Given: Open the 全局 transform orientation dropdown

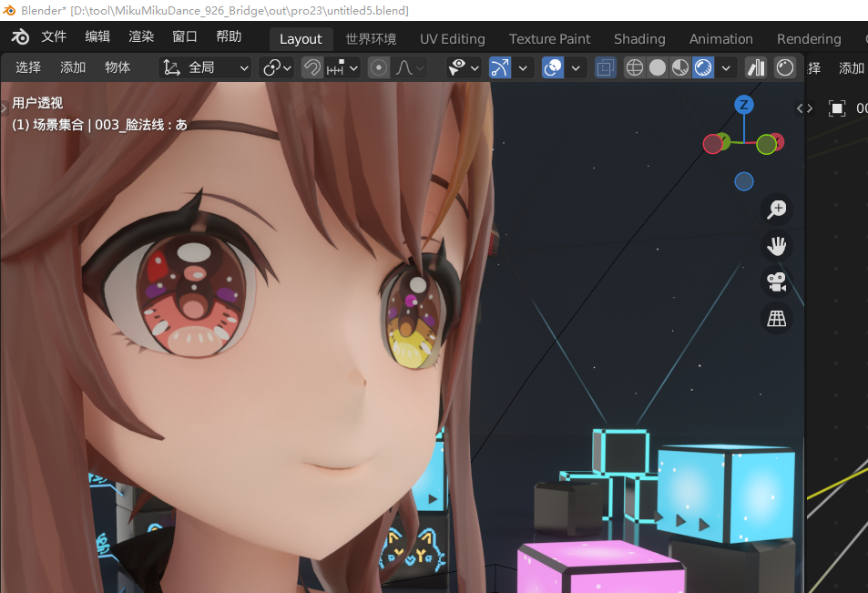Looking at the screenshot, I should [x=205, y=68].
